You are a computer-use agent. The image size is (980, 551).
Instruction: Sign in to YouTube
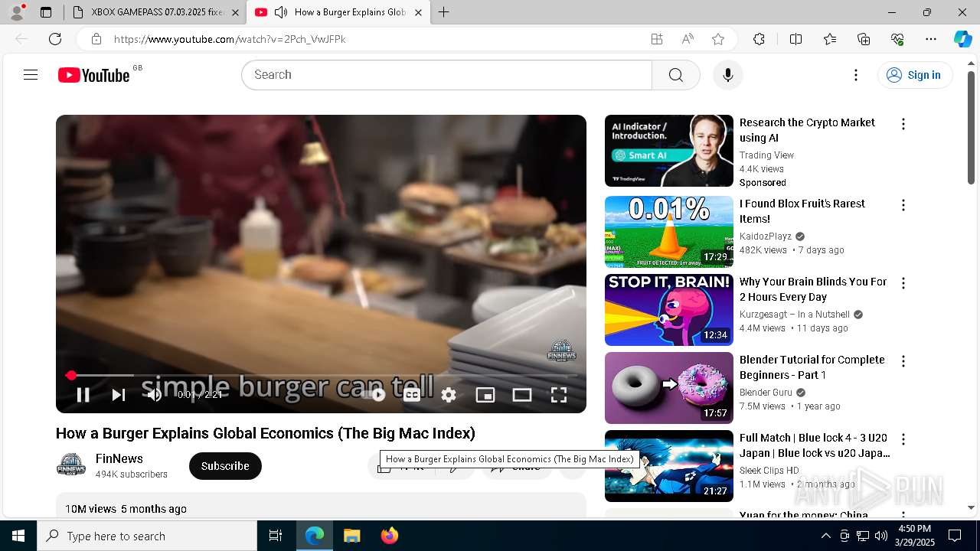point(914,75)
